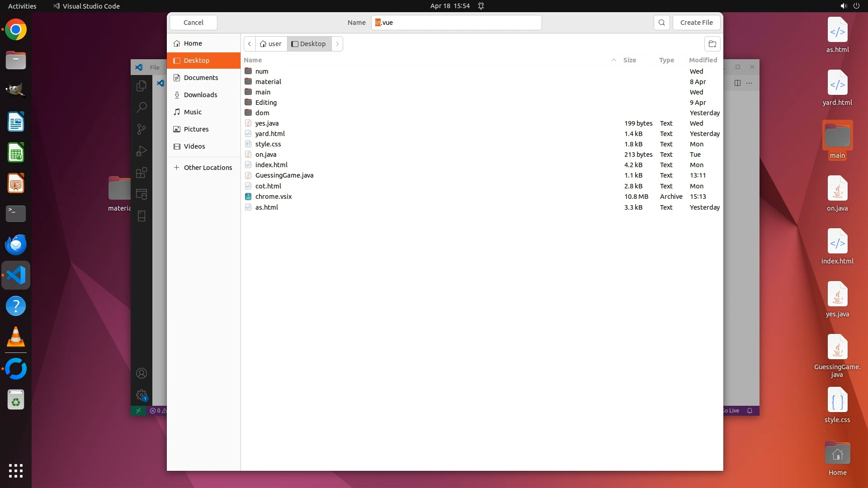Screen dimensions: 868x488
Task: Open the VS Code Extensions icon
Action: coord(142,173)
